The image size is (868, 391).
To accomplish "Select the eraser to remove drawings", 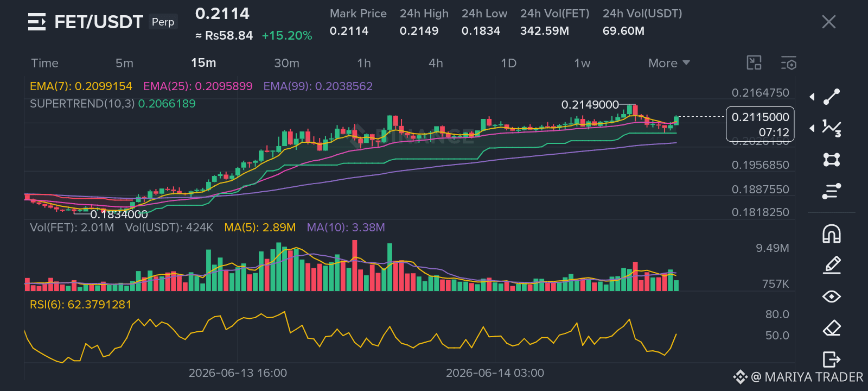I will click(x=832, y=328).
